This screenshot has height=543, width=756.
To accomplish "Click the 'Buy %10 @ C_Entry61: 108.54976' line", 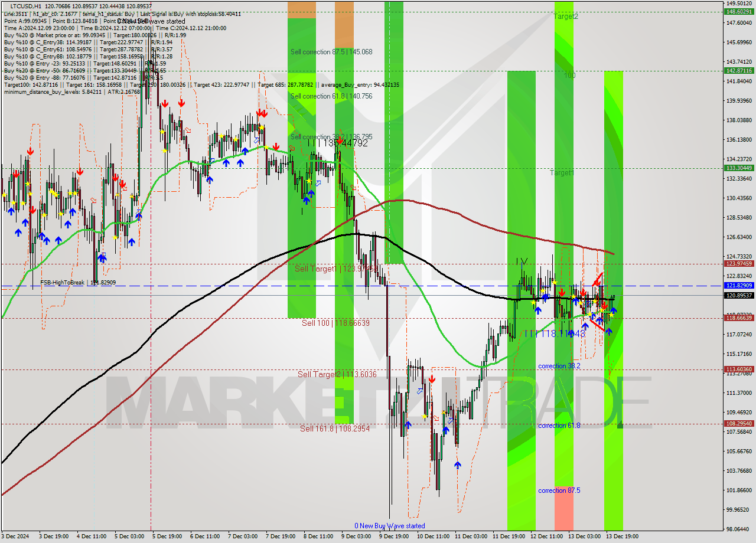I will coord(88,49).
